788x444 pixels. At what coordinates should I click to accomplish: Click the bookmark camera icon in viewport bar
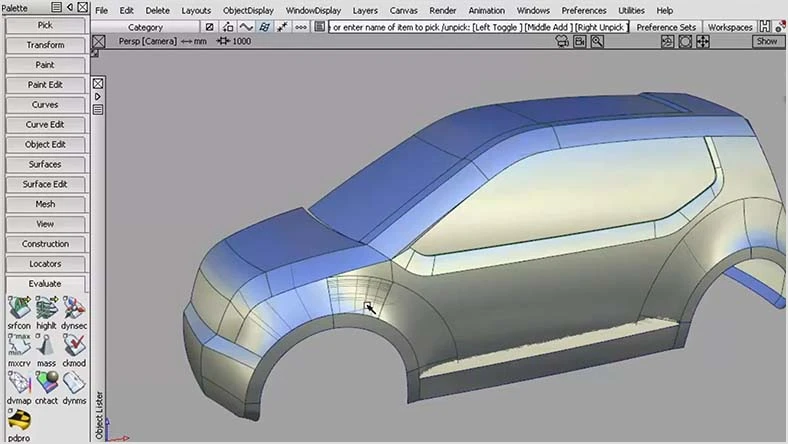point(579,41)
